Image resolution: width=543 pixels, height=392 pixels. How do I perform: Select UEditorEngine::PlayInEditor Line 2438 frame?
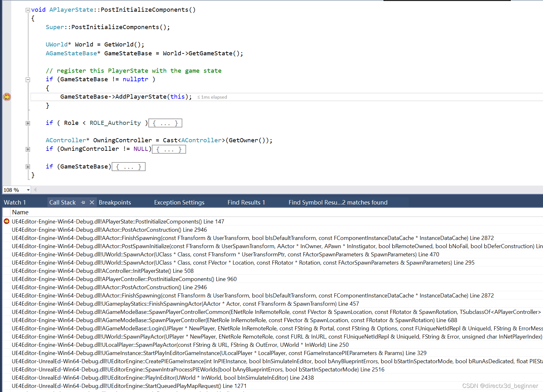click(163, 378)
